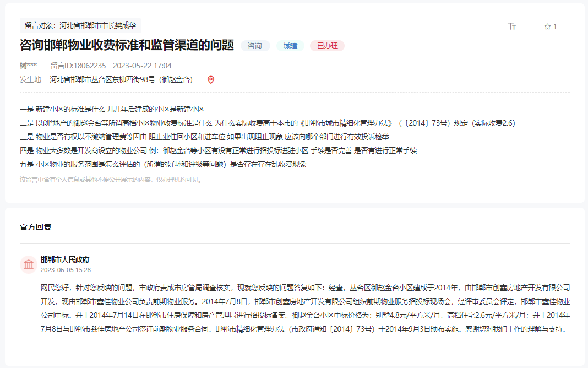
Task: Select the 城建 tag
Action: (290, 46)
